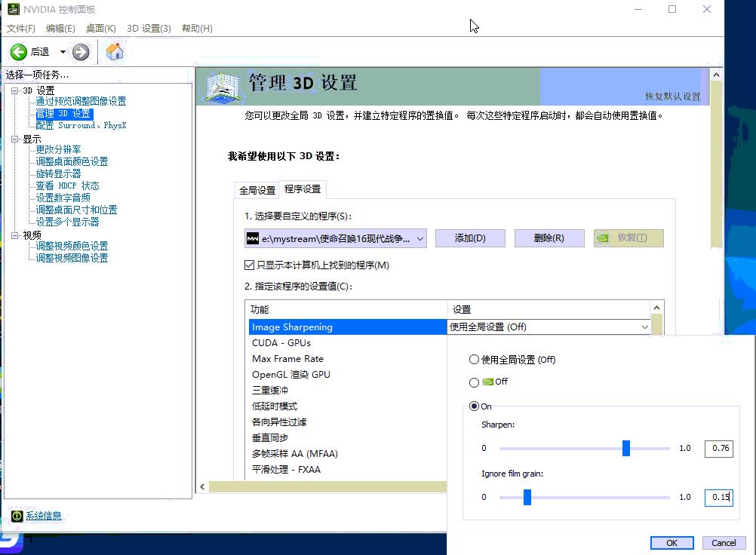Click the green Back arrow icon
Screen dimensions: 756x555
tap(19, 52)
